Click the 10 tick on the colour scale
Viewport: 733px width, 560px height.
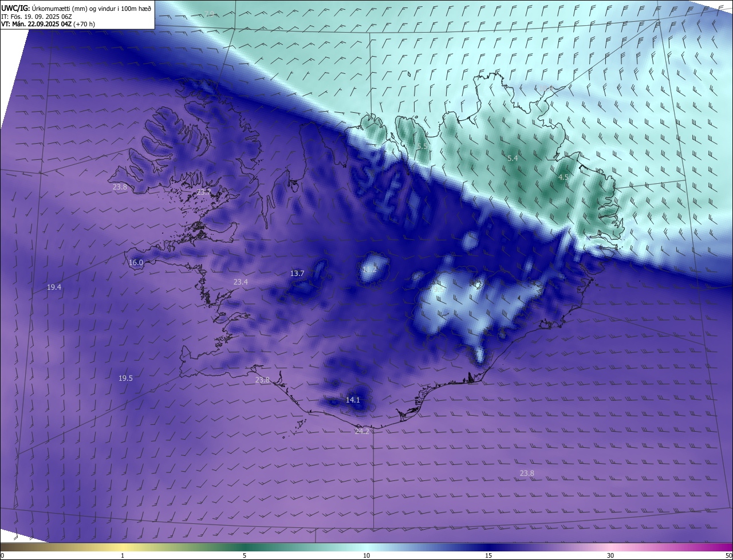(366, 555)
